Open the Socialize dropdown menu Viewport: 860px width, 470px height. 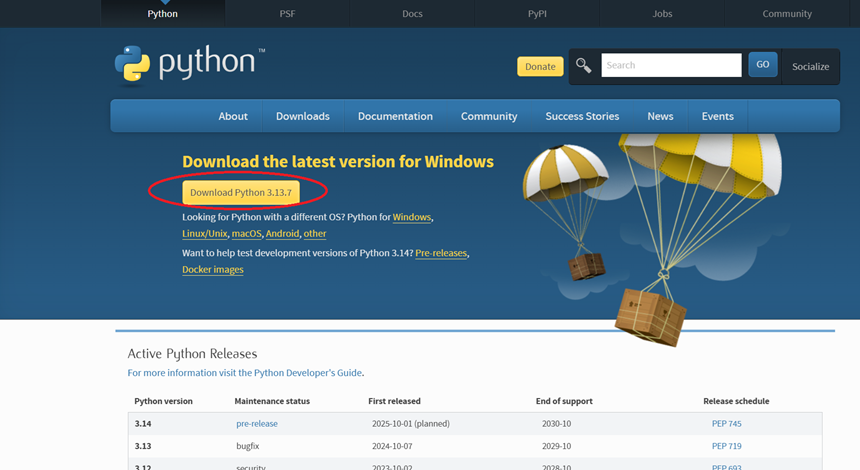pyautogui.click(x=810, y=66)
